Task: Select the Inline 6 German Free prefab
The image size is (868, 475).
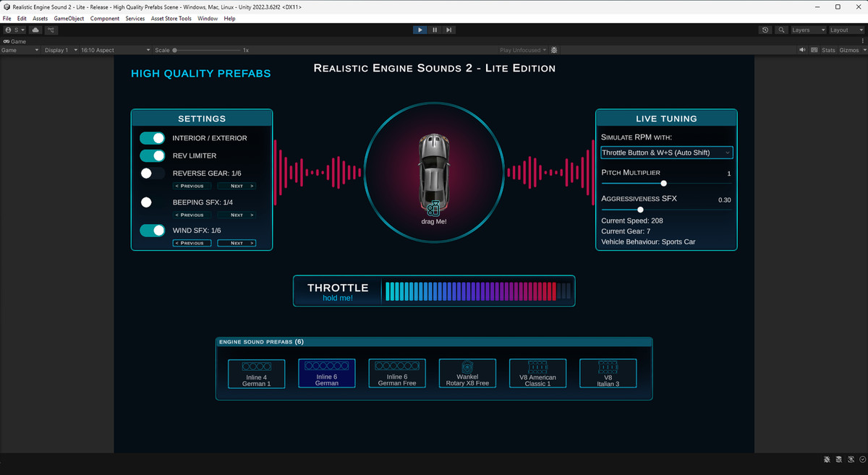Action: 397,373
